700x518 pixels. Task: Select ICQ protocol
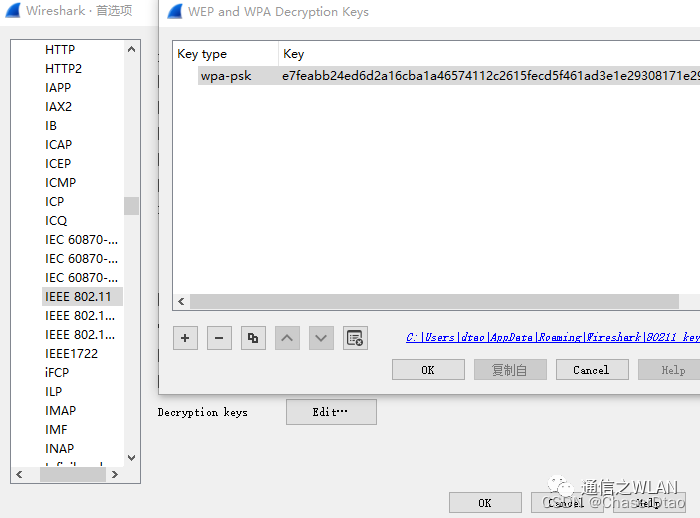coord(56,221)
